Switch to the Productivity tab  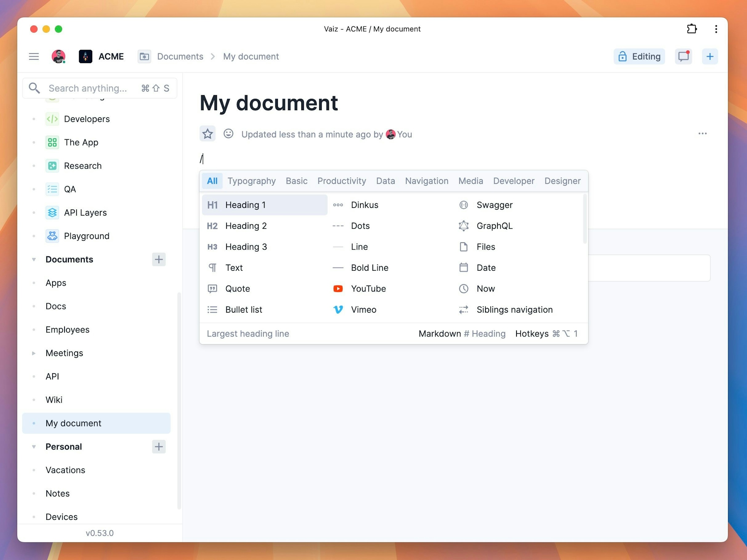point(342,181)
